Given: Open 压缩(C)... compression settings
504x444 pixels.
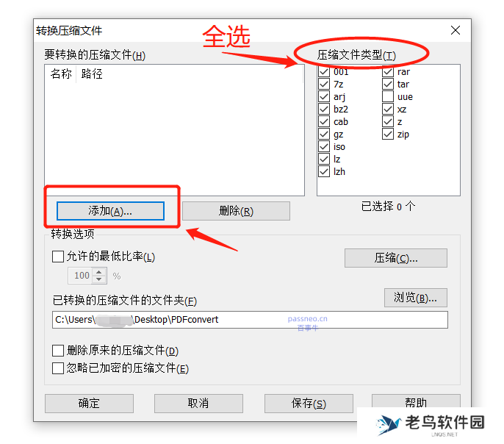Looking at the screenshot, I should [396, 258].
